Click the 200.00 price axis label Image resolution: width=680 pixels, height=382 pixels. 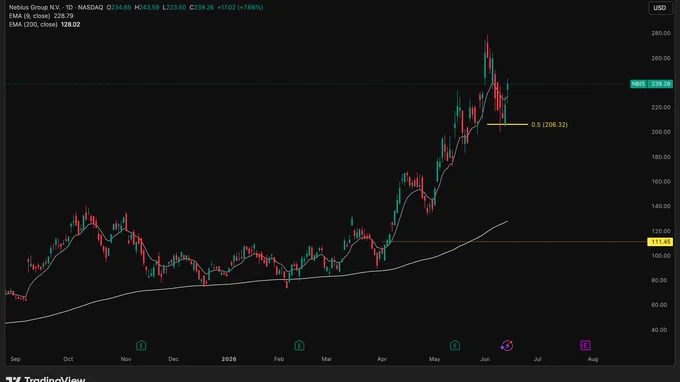click(661, 132)
